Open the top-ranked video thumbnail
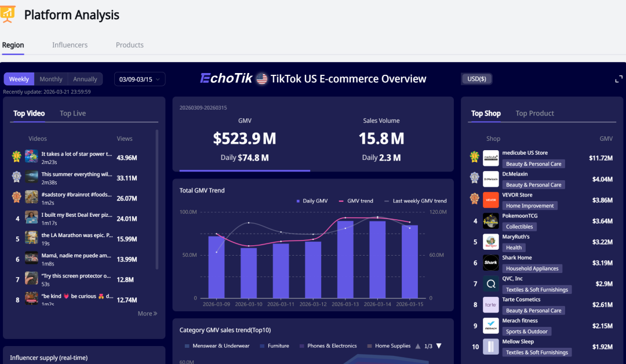The width and height of the screenshot is (626, 364). [x=31, y=156]
